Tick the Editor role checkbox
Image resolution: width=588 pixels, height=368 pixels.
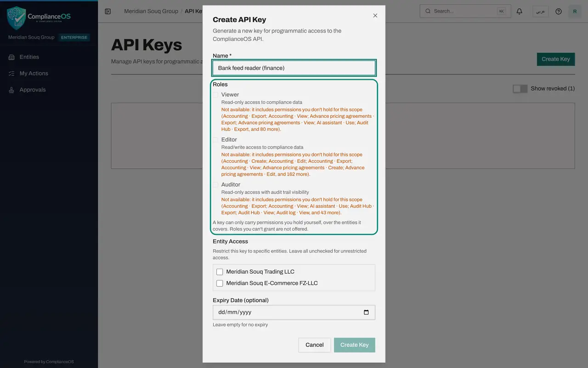(x=215, y=140)
